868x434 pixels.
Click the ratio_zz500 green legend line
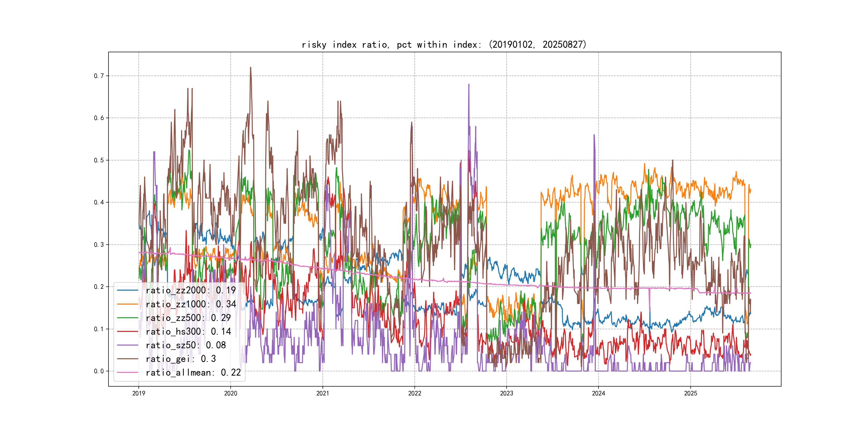[127, 318]
